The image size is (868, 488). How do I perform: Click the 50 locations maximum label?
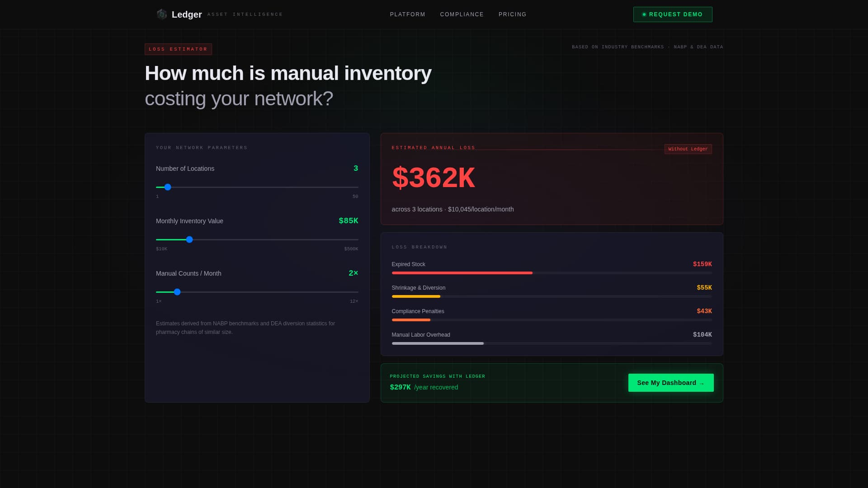click(x=355, y=197)
